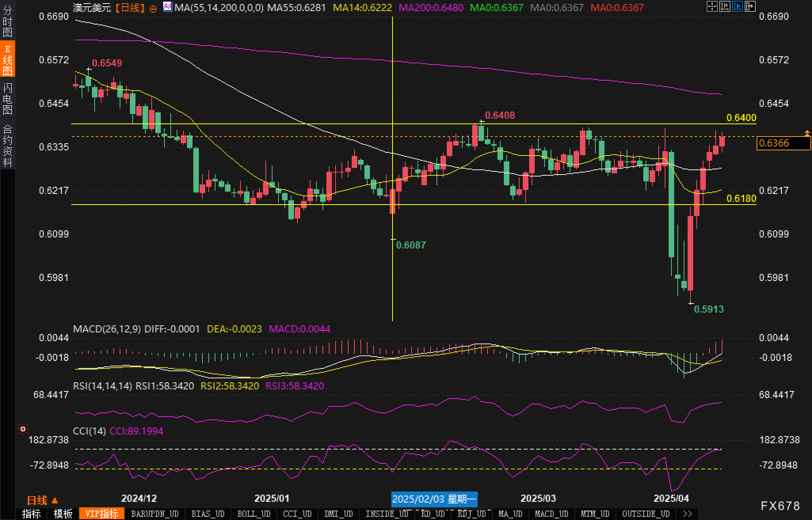
Task: Apply the BOLL_UD indicator
Action: click(x=254, y=514)
